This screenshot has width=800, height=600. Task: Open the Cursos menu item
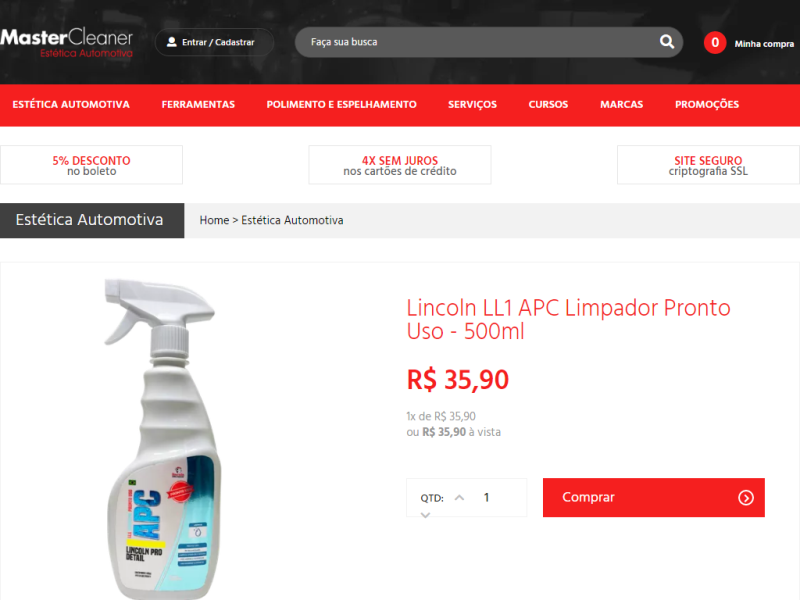coord(548,105)
